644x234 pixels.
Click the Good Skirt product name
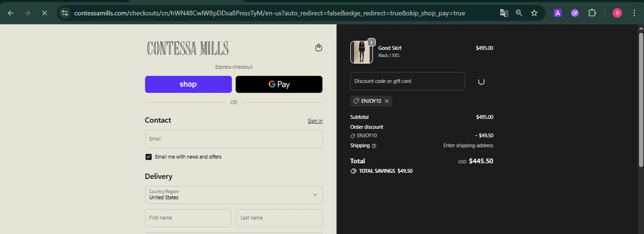click(390, 48)
